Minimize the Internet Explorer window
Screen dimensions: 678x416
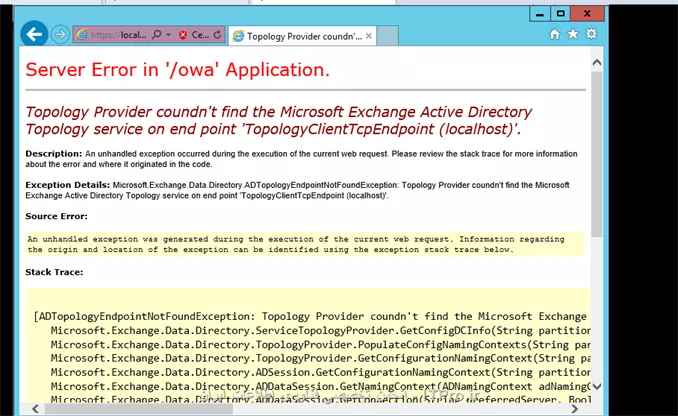[x=540, y=14]
